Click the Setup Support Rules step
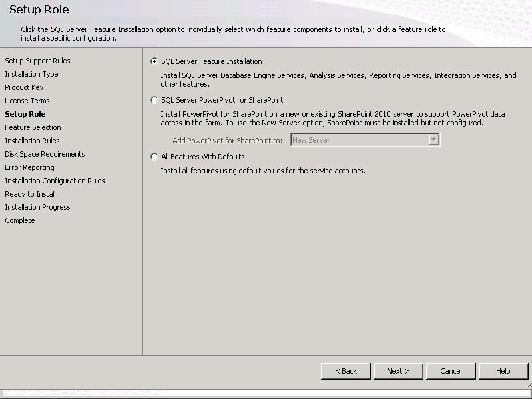Screen dimensions: 532x399 tap(37, 61)
